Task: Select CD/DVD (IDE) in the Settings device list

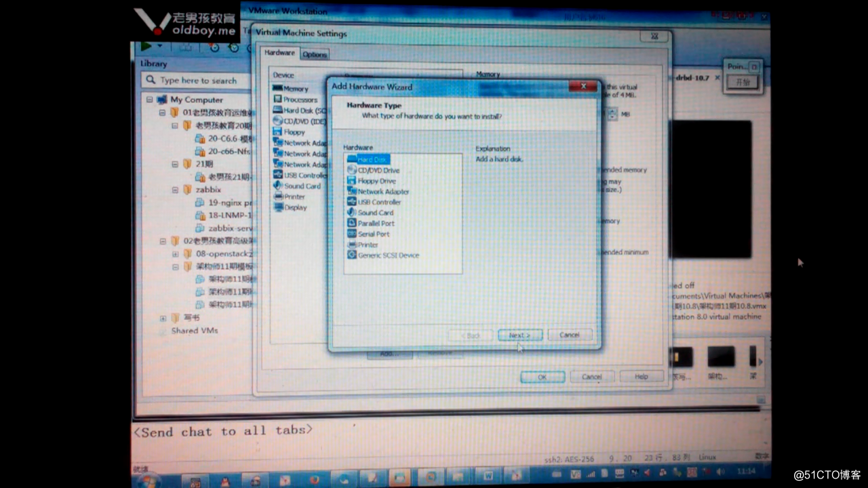Action: point(300,121)
